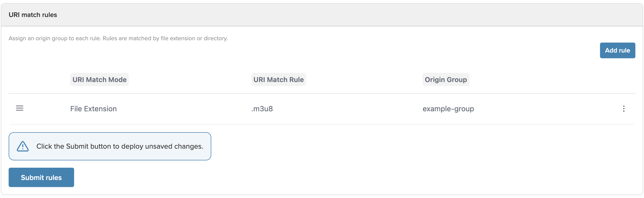The width and height of the screenshot is (644, 198).
Task: Click the unsaved changes alert message text
Action: click(120, 146)
